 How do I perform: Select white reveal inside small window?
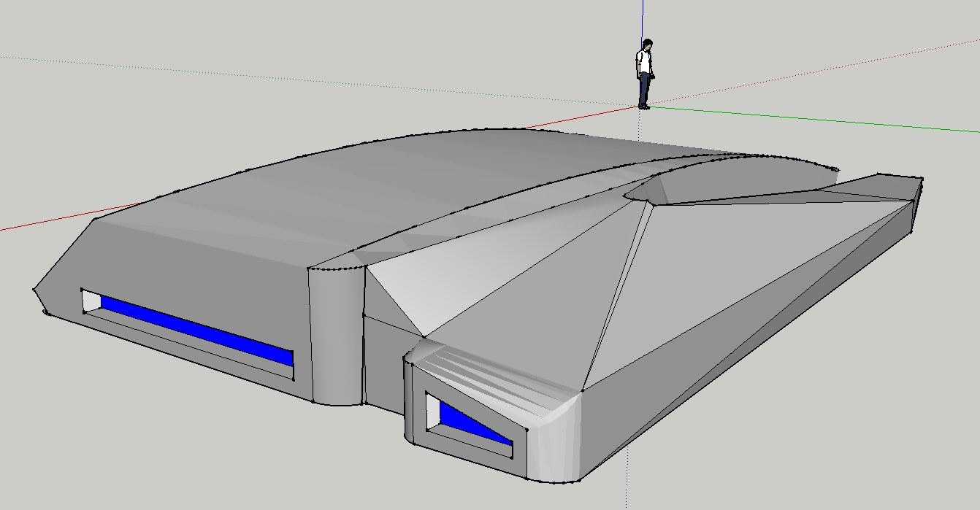433,413
